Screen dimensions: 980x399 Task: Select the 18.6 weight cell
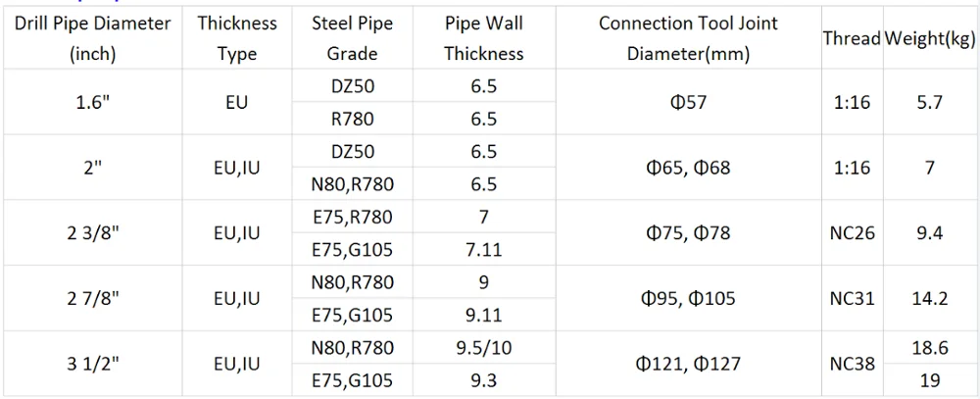(x=930, y=348)
